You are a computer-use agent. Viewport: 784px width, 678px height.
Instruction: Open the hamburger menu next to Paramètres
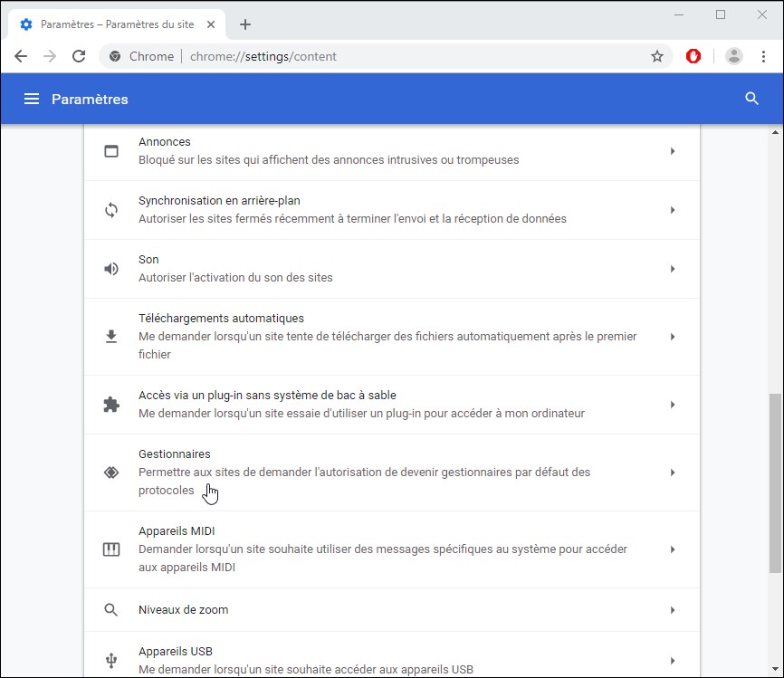(32, 99)
